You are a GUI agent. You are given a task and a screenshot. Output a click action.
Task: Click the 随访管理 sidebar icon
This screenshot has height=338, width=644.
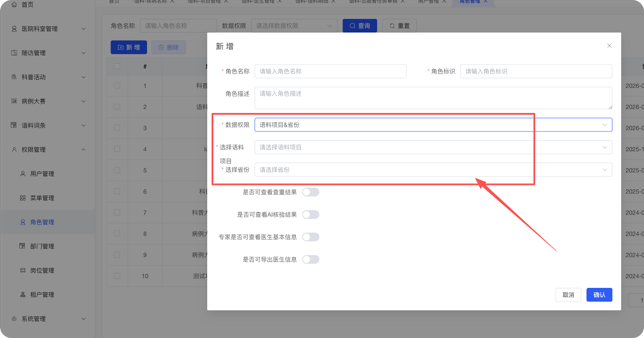pos(14,53)
